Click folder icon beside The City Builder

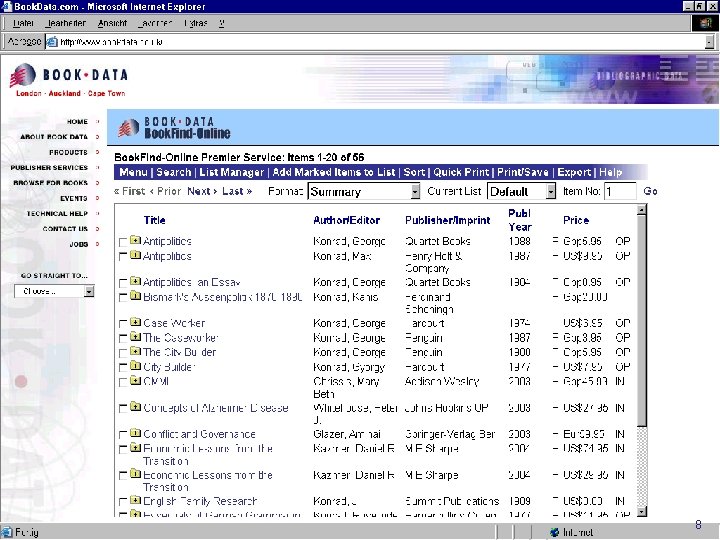tap(135, 351)
